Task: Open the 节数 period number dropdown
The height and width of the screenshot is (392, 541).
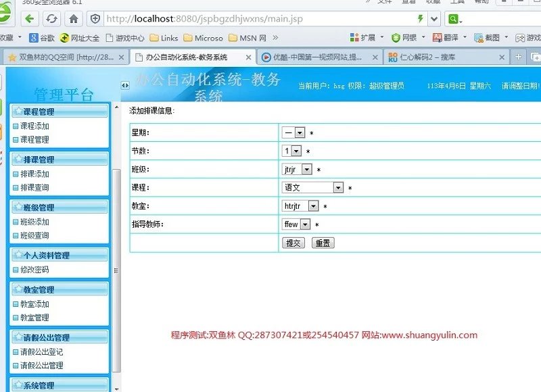Action: point(296,151)
